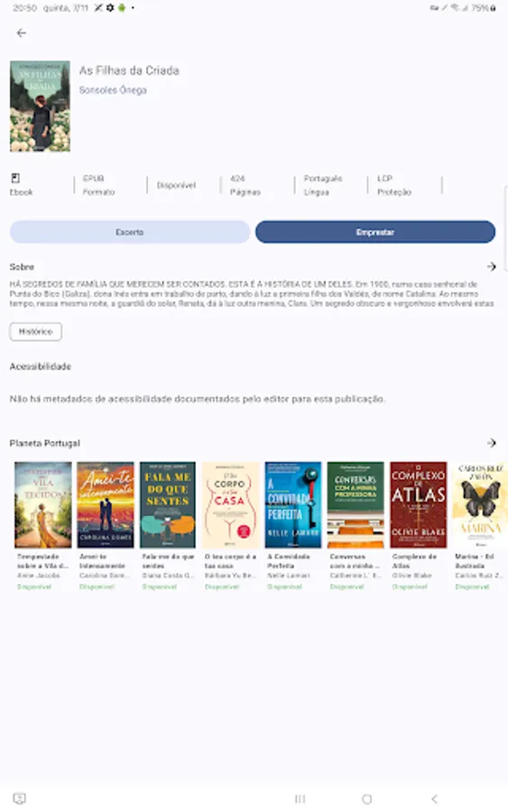
Task: Tap the back arrow at top left
Action: [22, 33]
